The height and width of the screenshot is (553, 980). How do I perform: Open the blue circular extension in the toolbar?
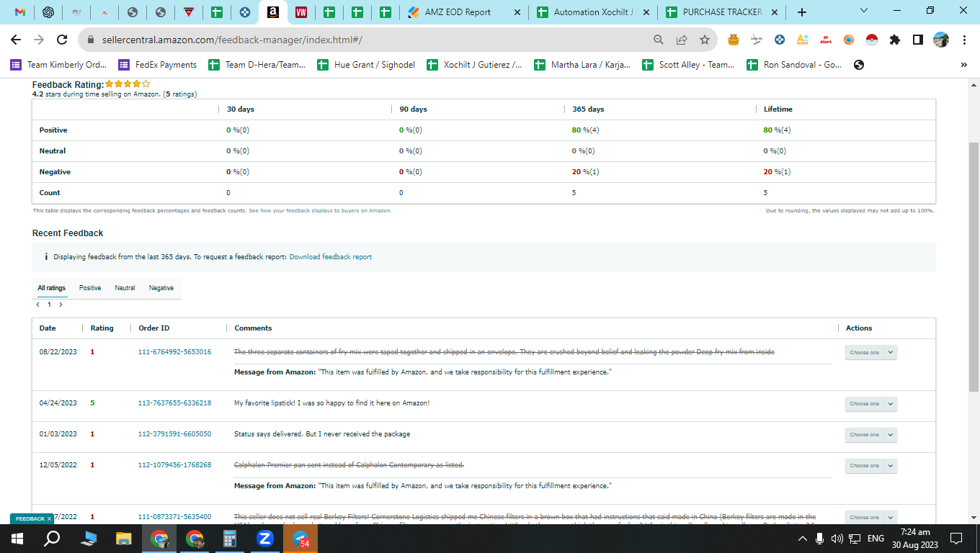pyautogui.click(x=780, y=40)
